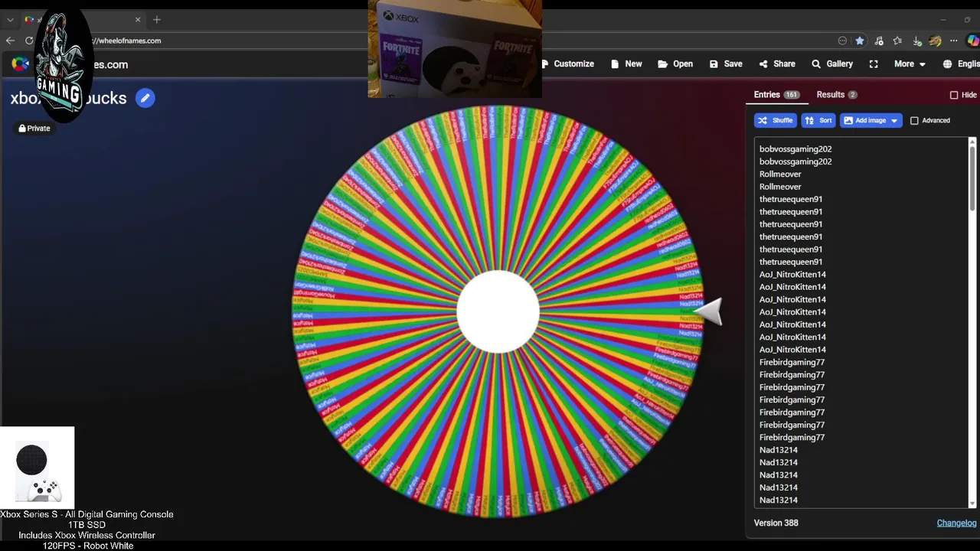The width and height of the screenshot is (980, 551).
Task: Click Open to load a wheel
Action: pos(675,64)
